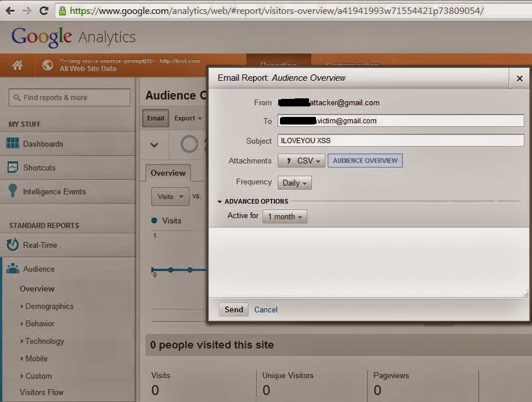Open the Visits metric dropdown
Image resolution: width=532 pixels, height=402 pixels.
[x=171, y=197]
